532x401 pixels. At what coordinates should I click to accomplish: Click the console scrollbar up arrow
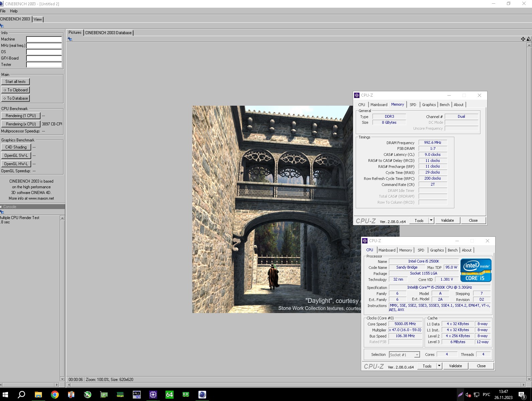point(62,218)
